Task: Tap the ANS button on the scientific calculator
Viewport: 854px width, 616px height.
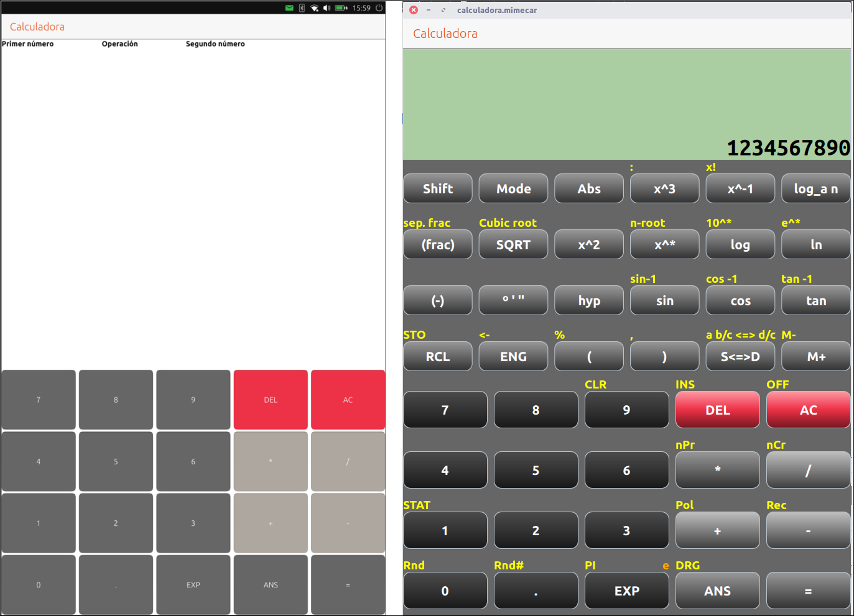Action: pos(718,591)
